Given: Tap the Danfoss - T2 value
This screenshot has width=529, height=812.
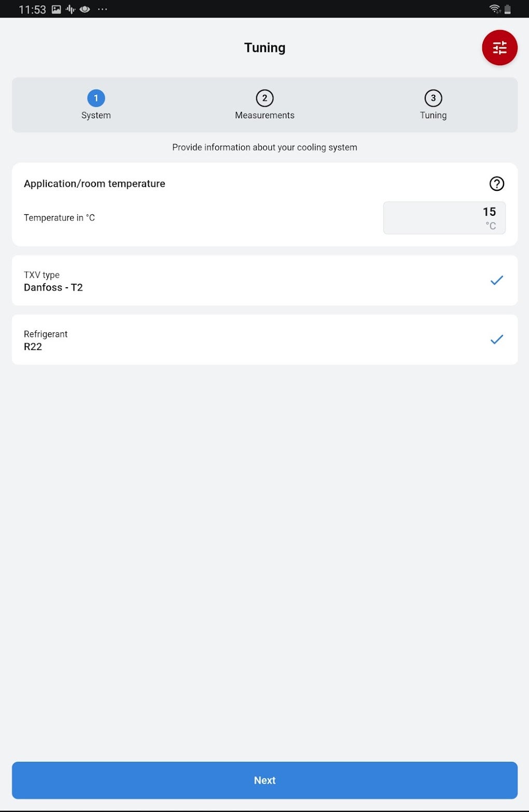Looking at the screenshot, I should click(53, 288).
